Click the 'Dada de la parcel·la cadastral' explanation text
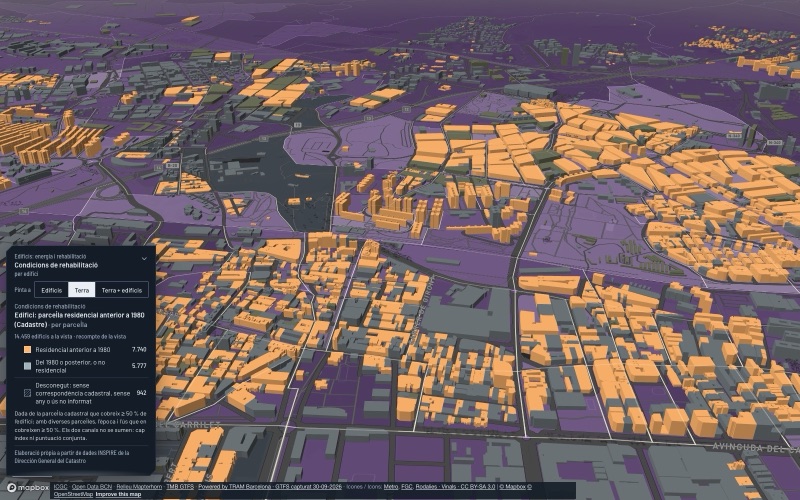This screenshot has height=500, width=800. (80, 426)
